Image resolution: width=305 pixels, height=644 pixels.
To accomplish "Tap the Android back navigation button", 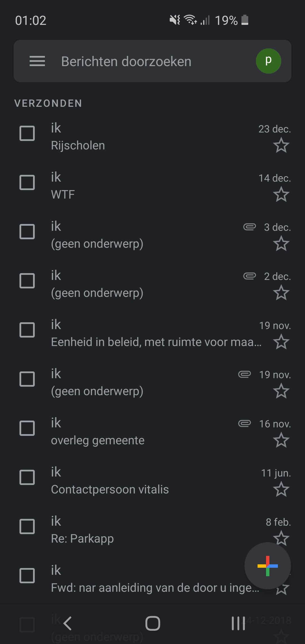I will coord(67,623).
